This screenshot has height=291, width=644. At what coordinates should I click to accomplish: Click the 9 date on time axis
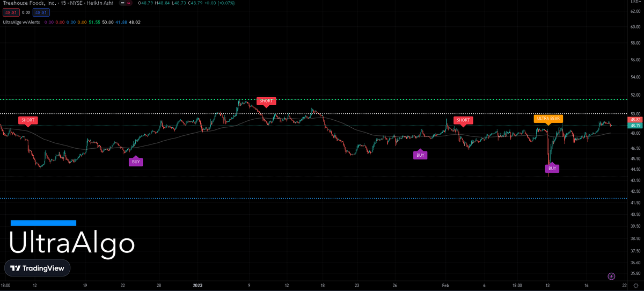coord(249,286)
